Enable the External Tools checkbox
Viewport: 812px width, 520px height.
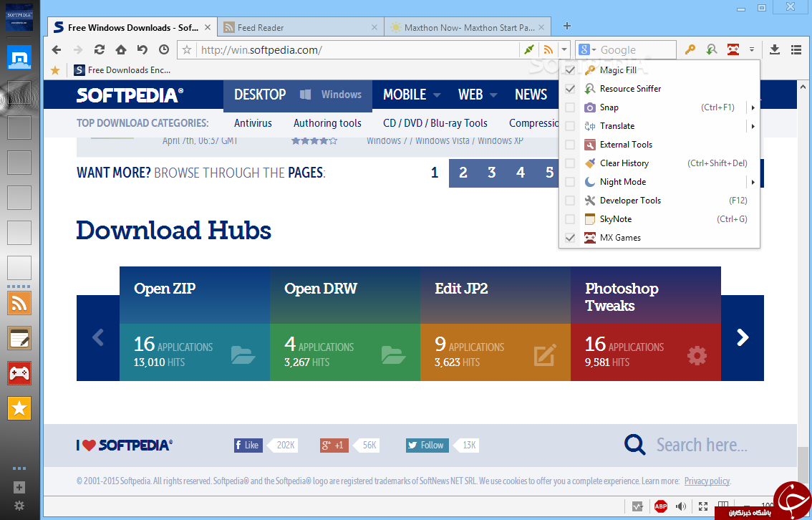click(570, 145)
